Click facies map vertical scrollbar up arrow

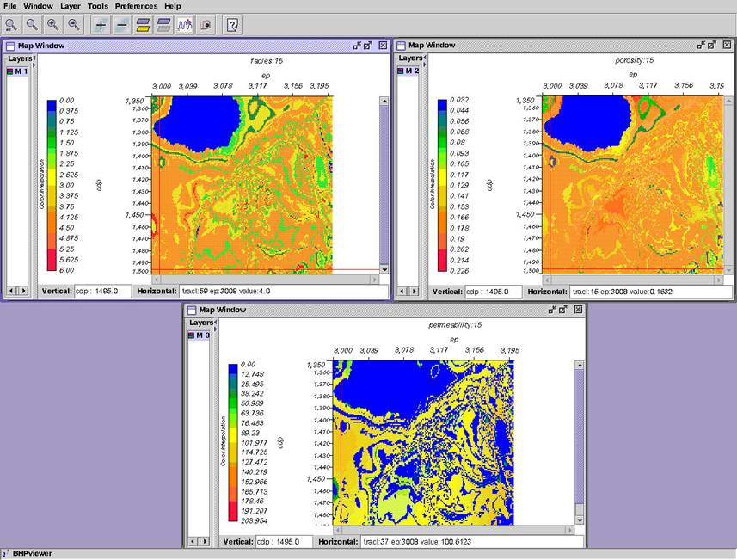(x=384, y=102)
